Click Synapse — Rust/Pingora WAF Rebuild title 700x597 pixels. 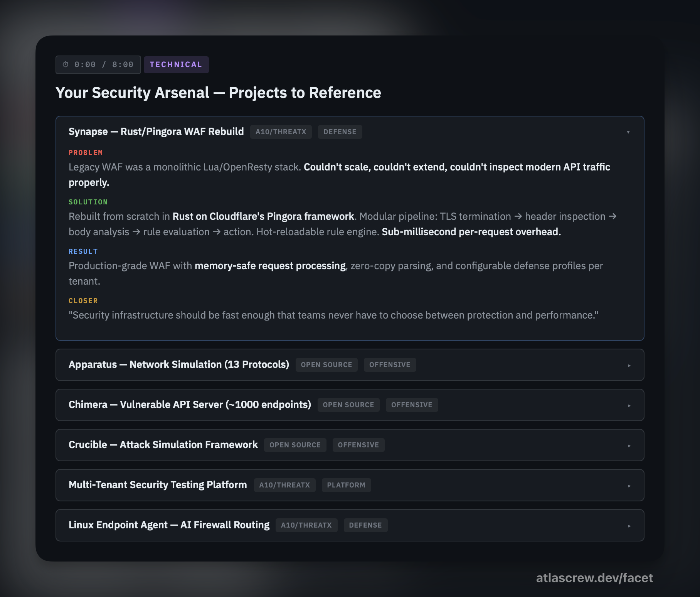[x=156, y=132]
